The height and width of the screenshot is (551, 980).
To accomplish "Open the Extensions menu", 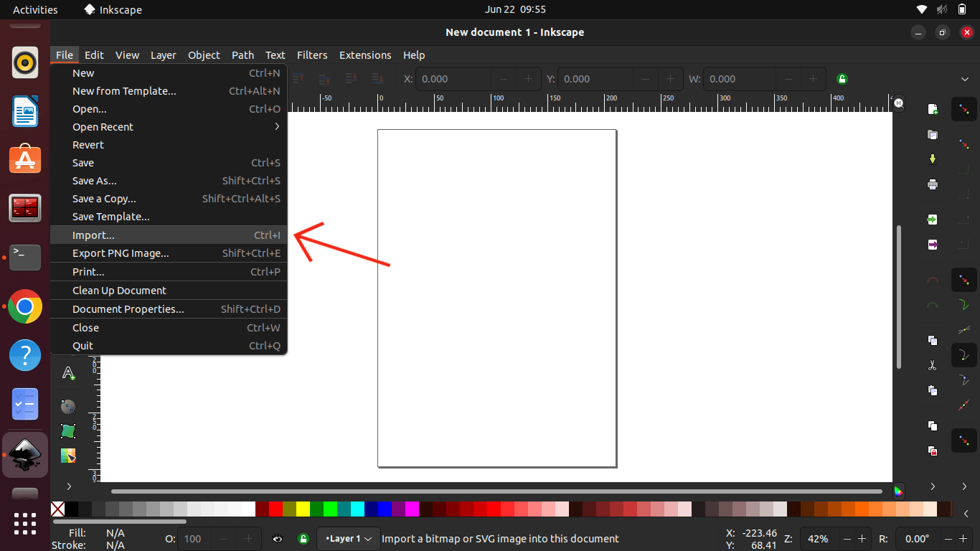I will [x=364, y=55].
